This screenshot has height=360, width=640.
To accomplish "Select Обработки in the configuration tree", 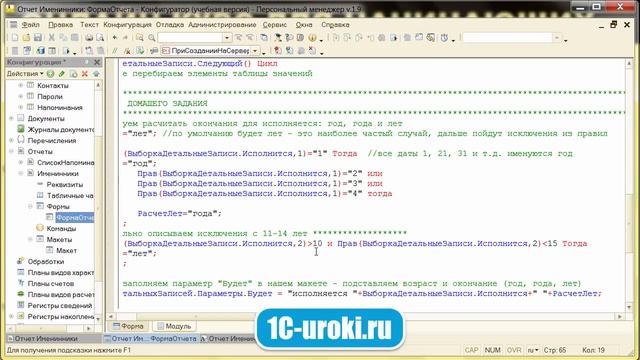I will (45, 262).
